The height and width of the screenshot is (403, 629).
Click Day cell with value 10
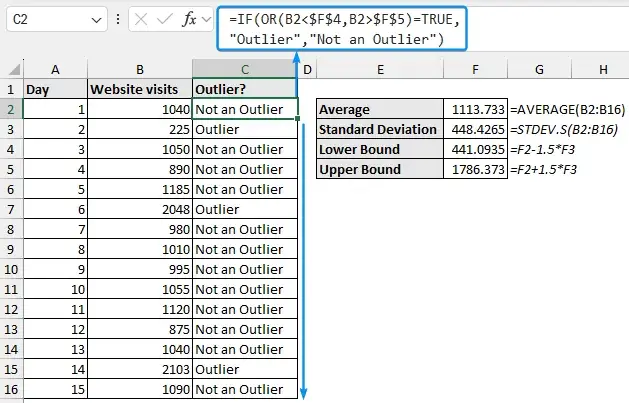(x=55, y=289)
